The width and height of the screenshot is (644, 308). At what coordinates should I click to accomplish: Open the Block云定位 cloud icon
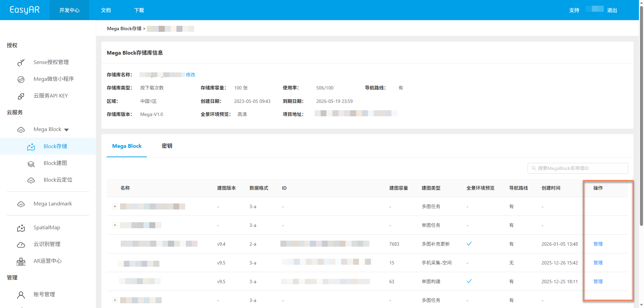(x=31, y=180)
